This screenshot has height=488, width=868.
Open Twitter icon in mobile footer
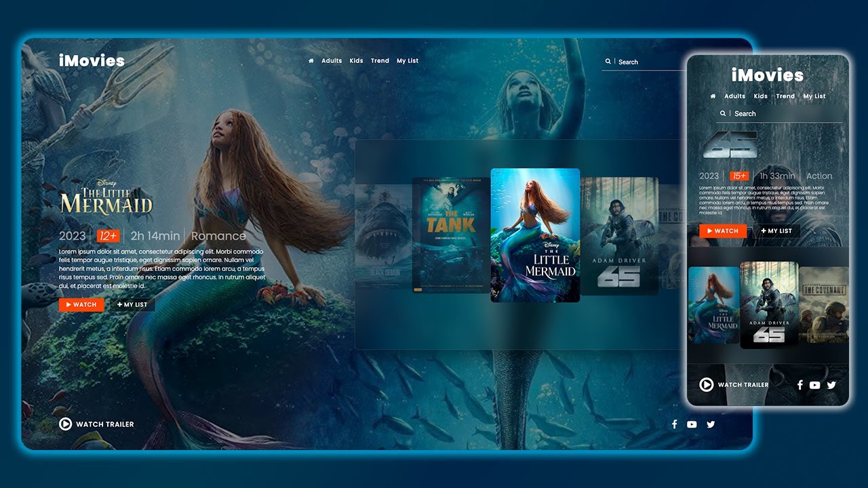(x=831, y=385)
